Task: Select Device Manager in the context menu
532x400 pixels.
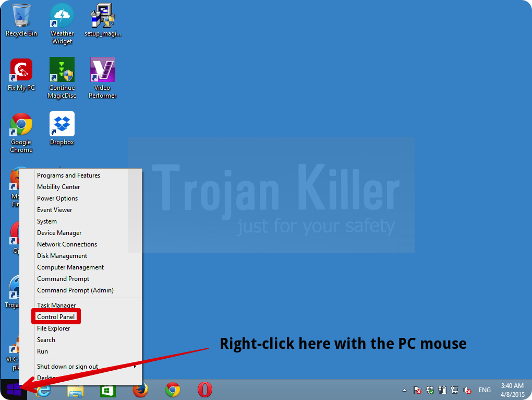Action: (x=59, y=233)
